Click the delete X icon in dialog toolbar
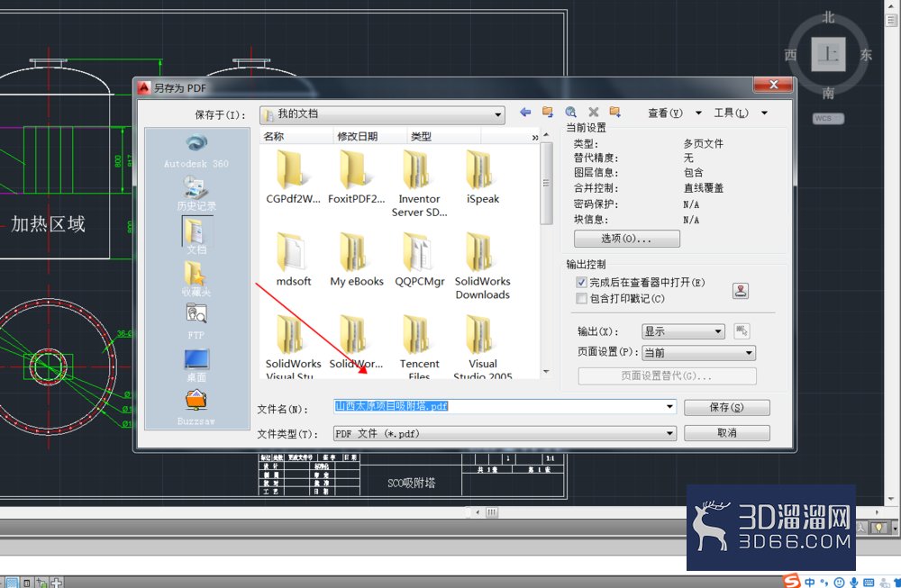 [x=594, y=112]
